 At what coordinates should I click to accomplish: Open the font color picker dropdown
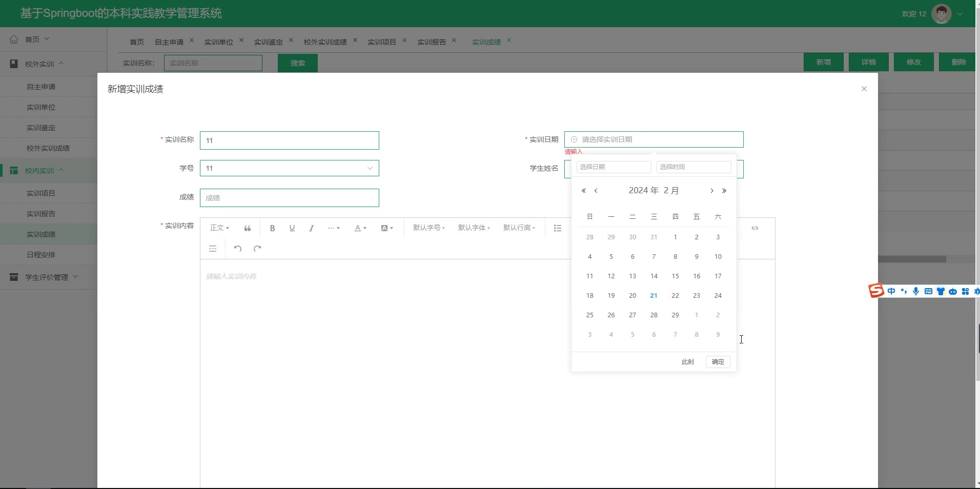tap(360, 228)
